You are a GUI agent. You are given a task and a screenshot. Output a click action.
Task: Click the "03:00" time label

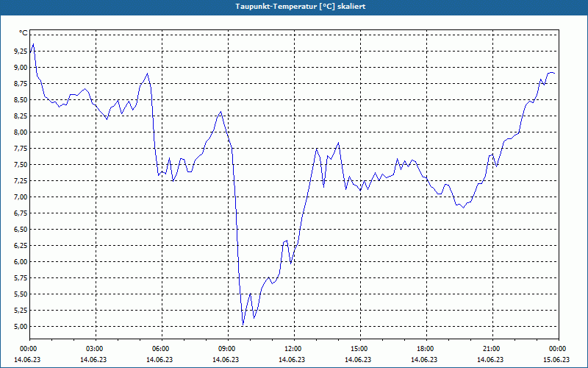[x=96, y=349]
